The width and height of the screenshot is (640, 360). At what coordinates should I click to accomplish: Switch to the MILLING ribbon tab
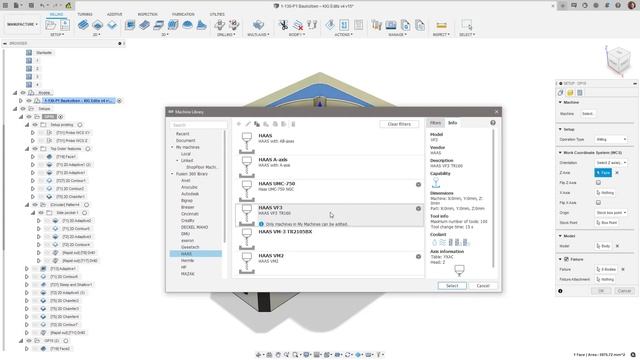click(56, 14)
